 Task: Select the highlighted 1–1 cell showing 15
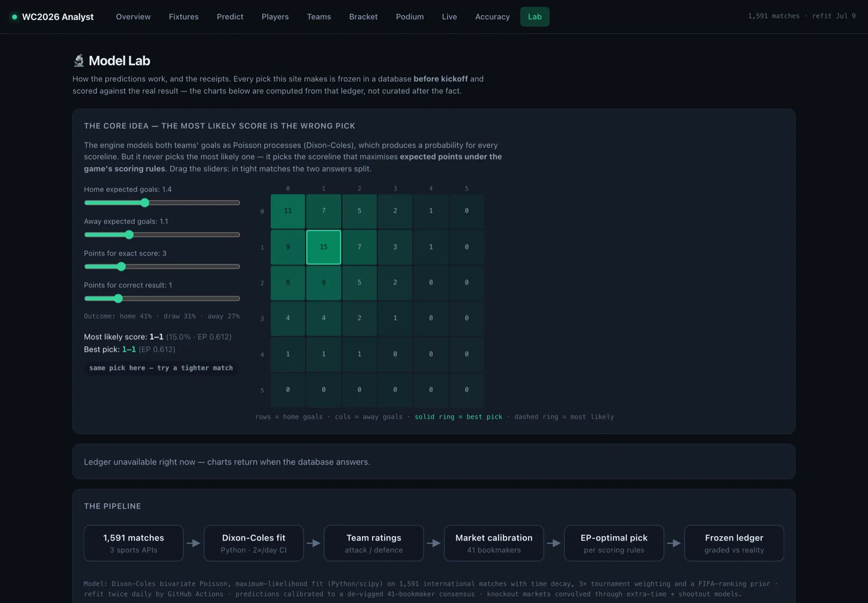coord(324,247)
